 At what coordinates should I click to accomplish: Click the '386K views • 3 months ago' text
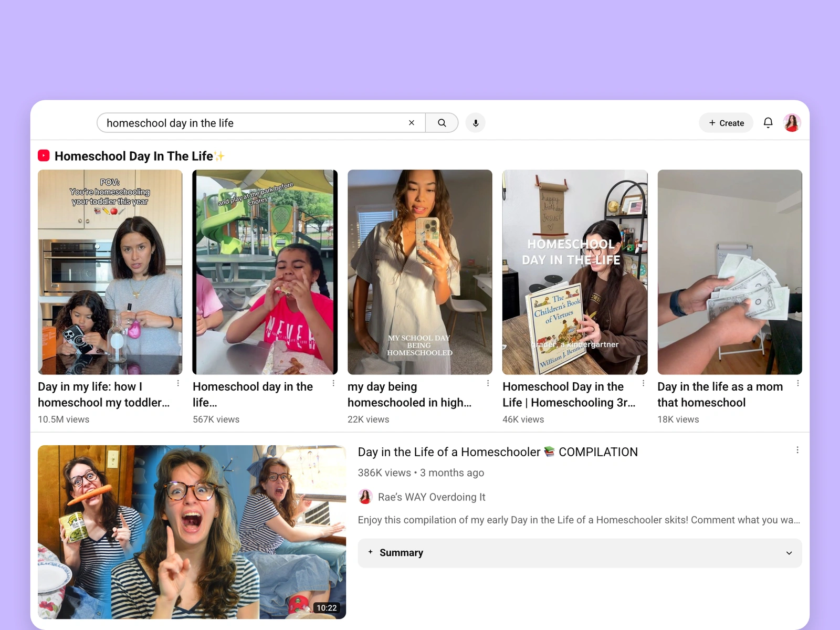[421, 472]
